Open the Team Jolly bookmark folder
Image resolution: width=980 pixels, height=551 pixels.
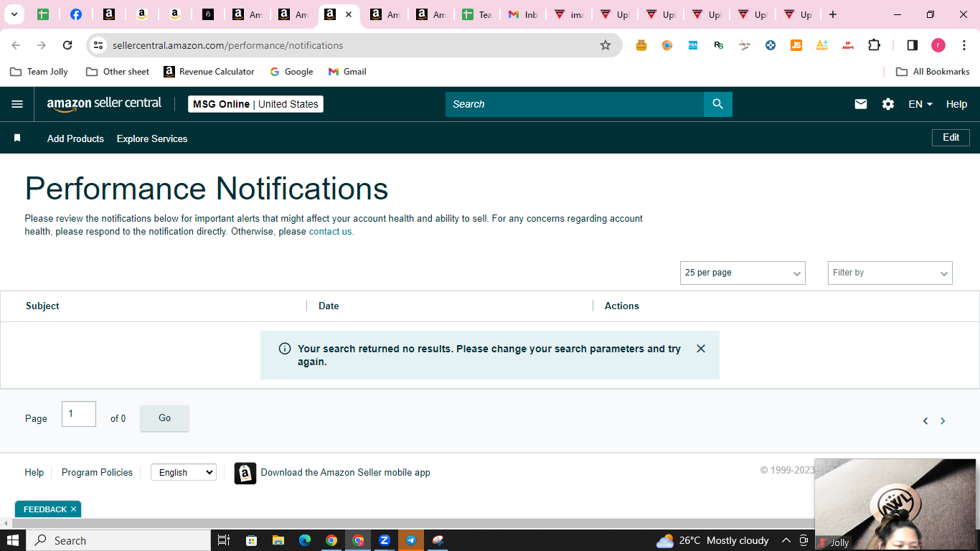39,72
